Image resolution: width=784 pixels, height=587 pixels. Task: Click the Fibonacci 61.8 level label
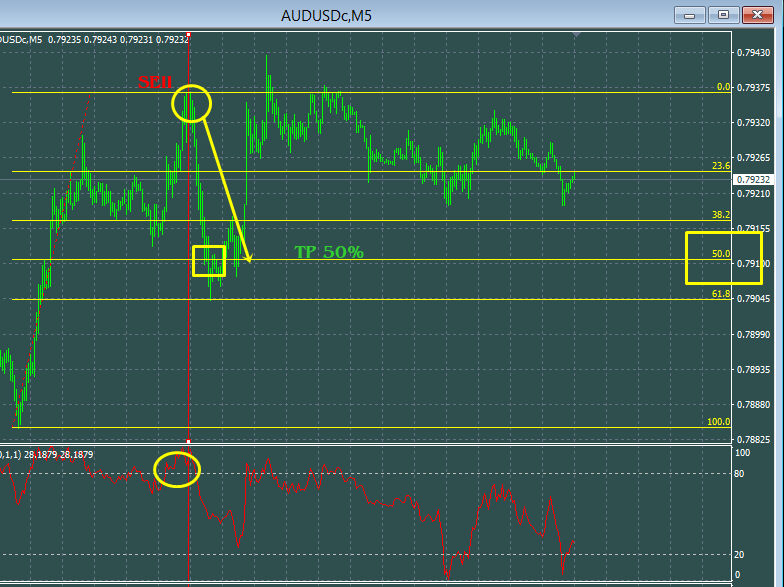click(x=721, y=294)
